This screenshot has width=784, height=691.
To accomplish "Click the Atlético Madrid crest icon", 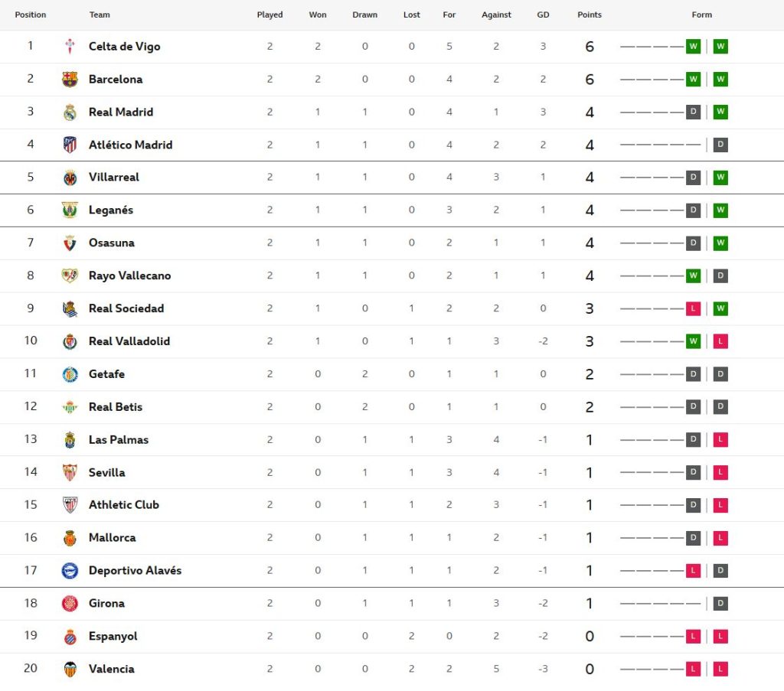I will click(x=70, y=145).
